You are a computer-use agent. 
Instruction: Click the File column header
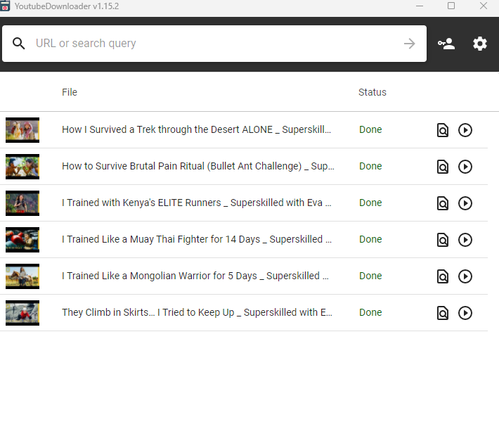pyautogui.click(x=70, y=92)
